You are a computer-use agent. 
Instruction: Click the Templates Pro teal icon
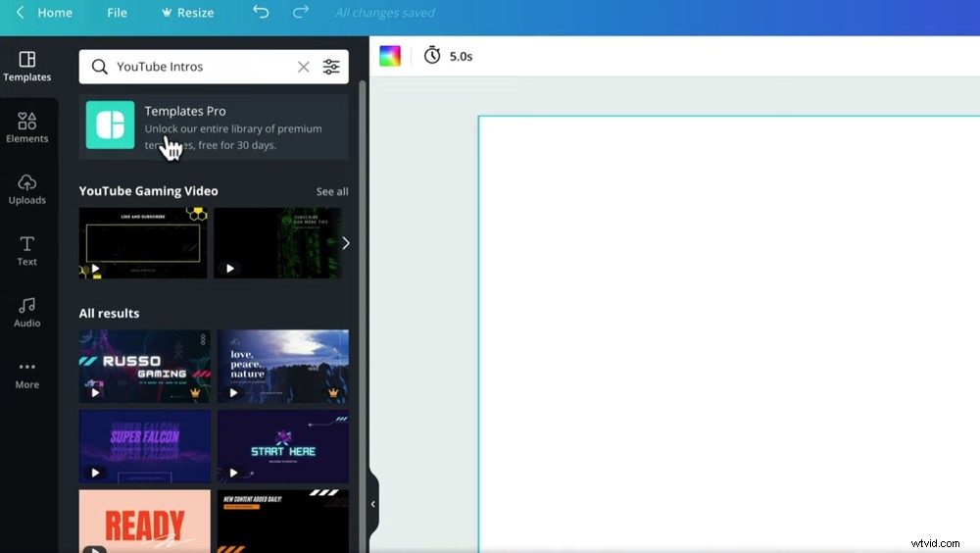coord(110,126)
